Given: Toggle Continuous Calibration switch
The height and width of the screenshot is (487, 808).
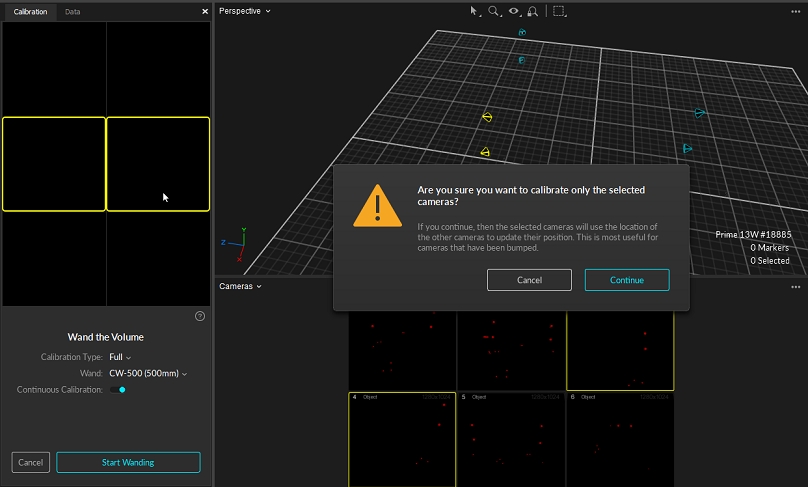Looking at the screenshot, I should coord(119,389).
